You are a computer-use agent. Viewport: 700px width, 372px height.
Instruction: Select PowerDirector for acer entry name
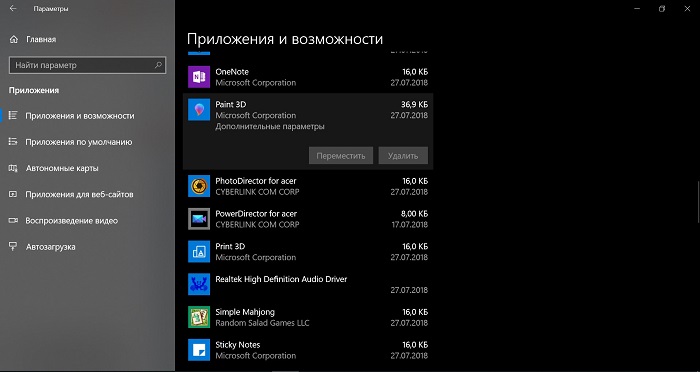[x=256, y=213]
